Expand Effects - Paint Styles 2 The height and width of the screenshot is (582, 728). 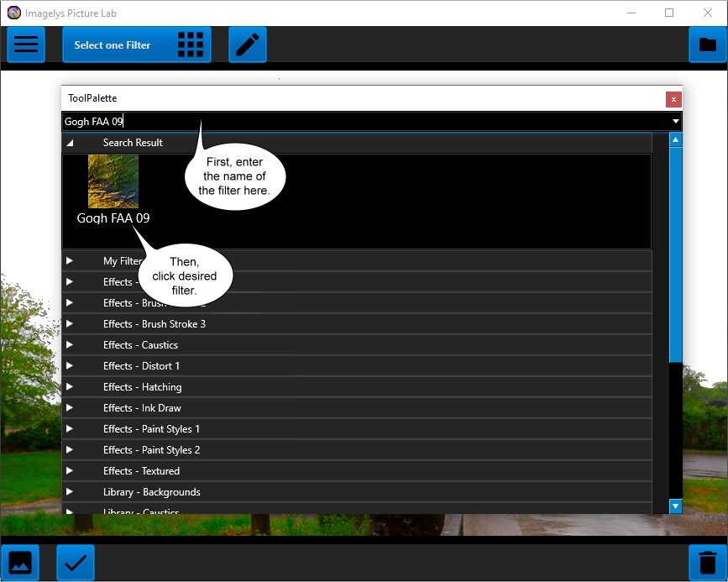pyautogui.click(x=70, y=449)
